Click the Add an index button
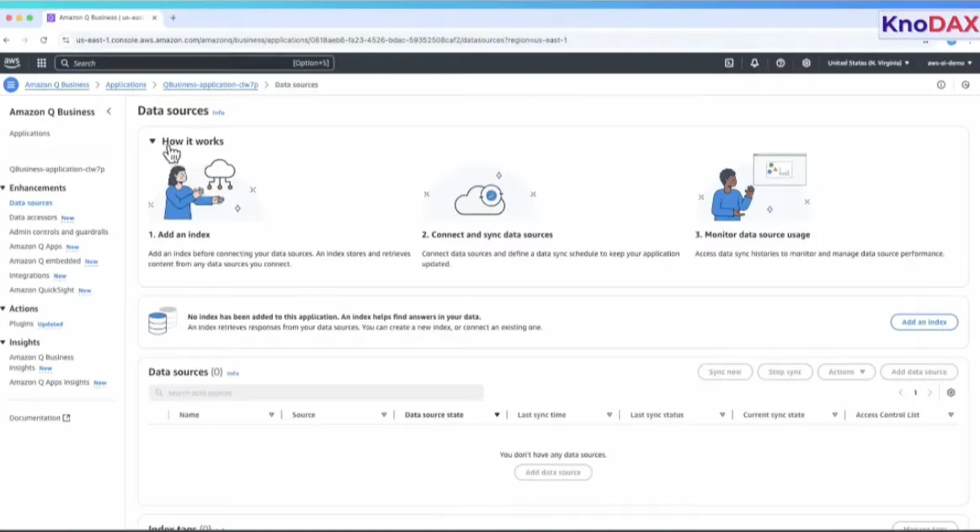The width and height of the screenshot is (980, 532). coord(924,322)
